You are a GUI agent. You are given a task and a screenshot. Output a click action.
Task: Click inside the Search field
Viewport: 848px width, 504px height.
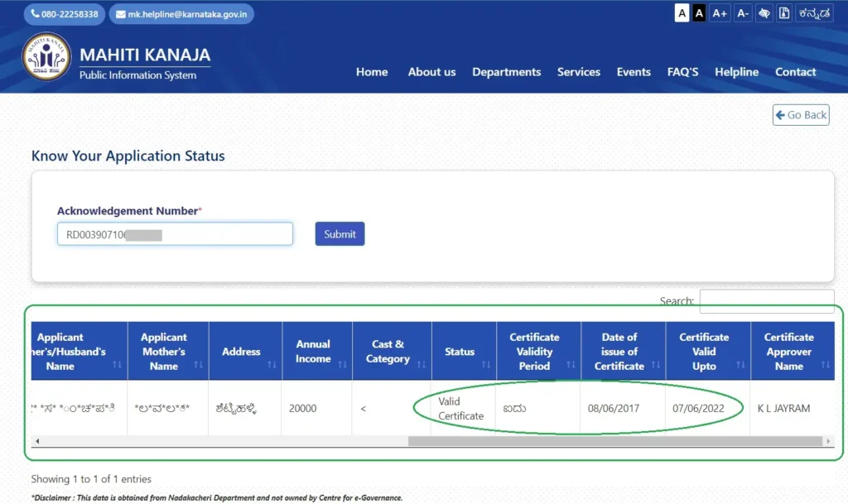coord(766,300)
